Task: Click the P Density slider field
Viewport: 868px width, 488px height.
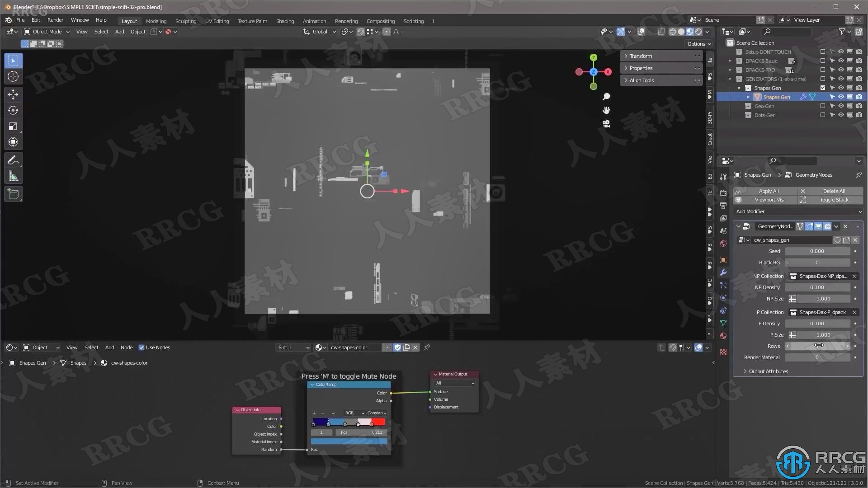Action: coord(817,324)
